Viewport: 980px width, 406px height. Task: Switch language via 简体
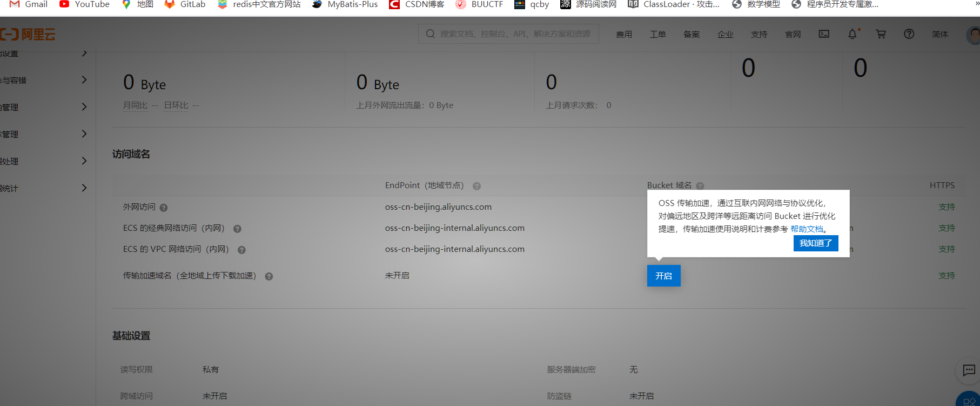(940, 34)
